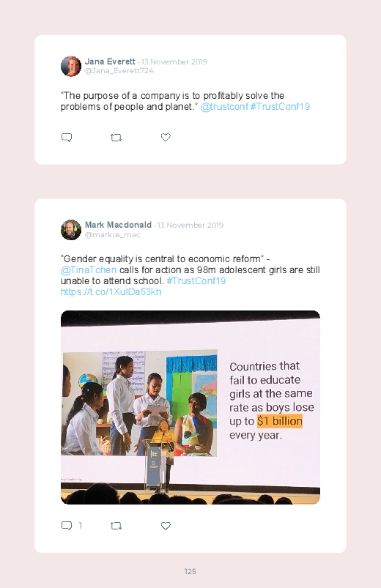The height and width of the screenshot is (588, 381).
Task: Click the 13 November 2019 date on Jana's tweet
Action: pos(174,62)
